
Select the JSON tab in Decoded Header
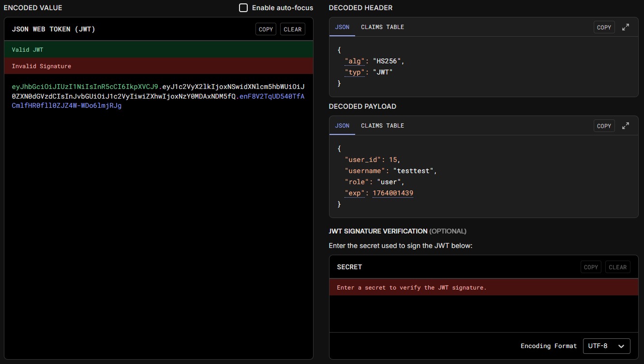click(342, 27)
